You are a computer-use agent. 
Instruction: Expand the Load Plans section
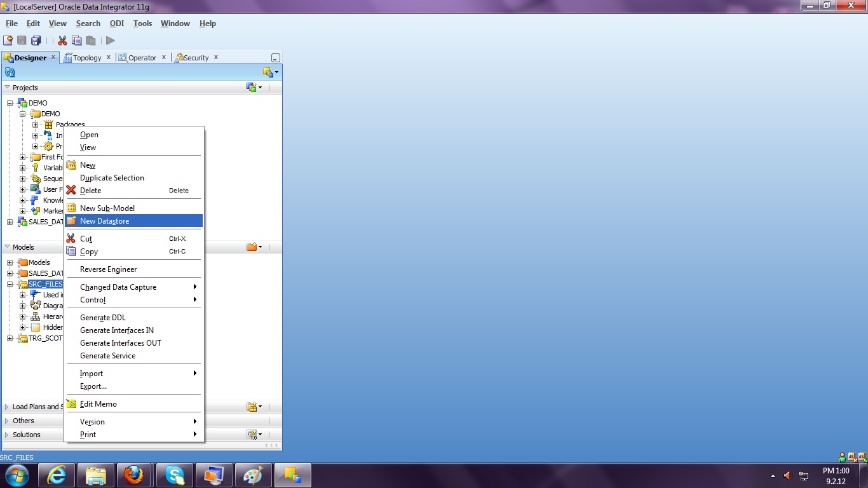pos(7,407)
